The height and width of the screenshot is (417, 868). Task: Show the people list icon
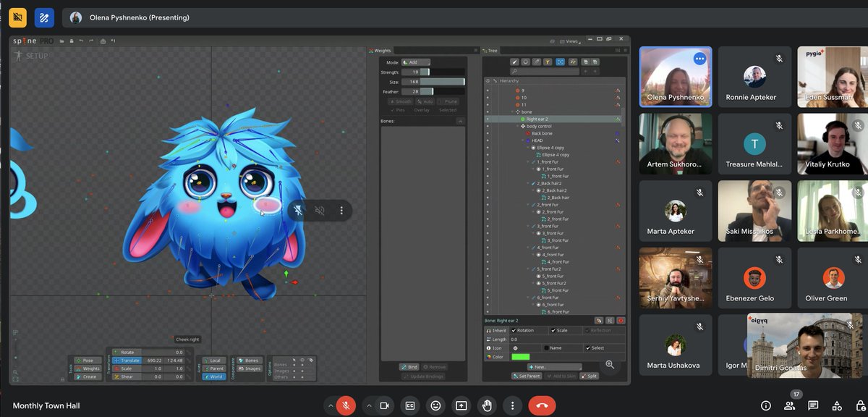tap(789, 405)
